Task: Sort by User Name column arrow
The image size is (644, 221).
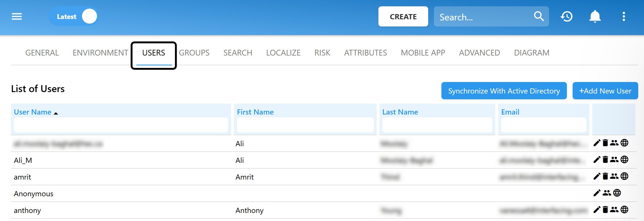Action: click(x=56, y=113)
